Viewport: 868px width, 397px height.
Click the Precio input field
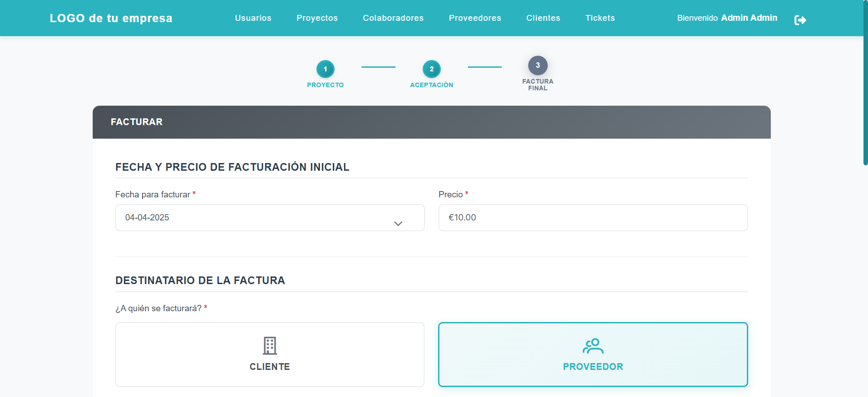tap(593, 218)
